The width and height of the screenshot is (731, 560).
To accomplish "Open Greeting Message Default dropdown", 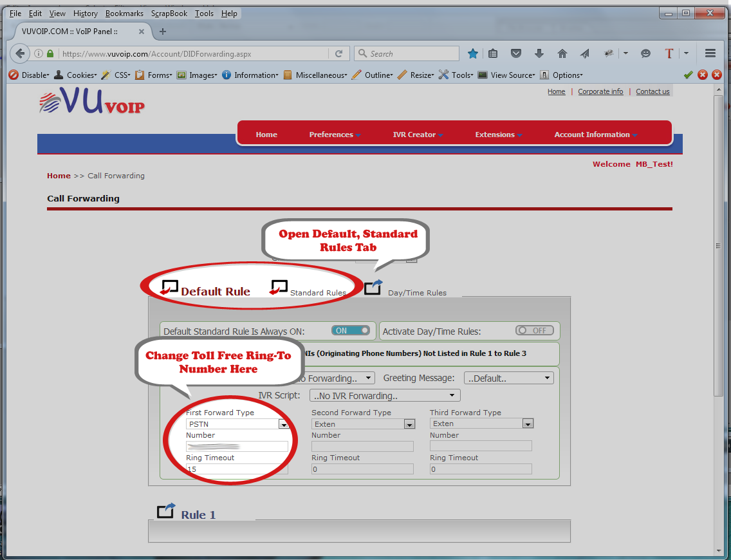I will [508, 378].
